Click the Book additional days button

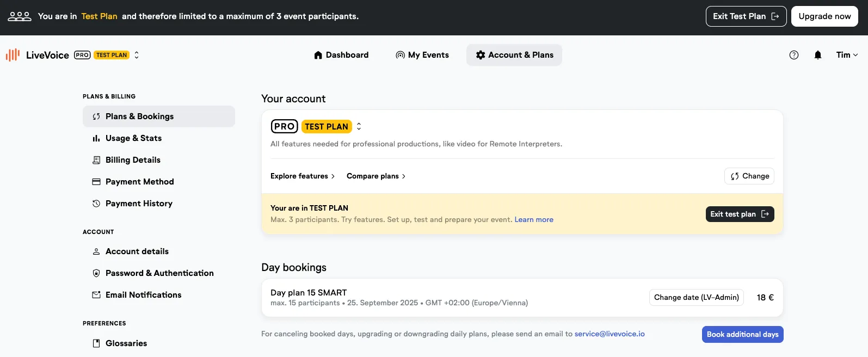(x=742, y=334)
